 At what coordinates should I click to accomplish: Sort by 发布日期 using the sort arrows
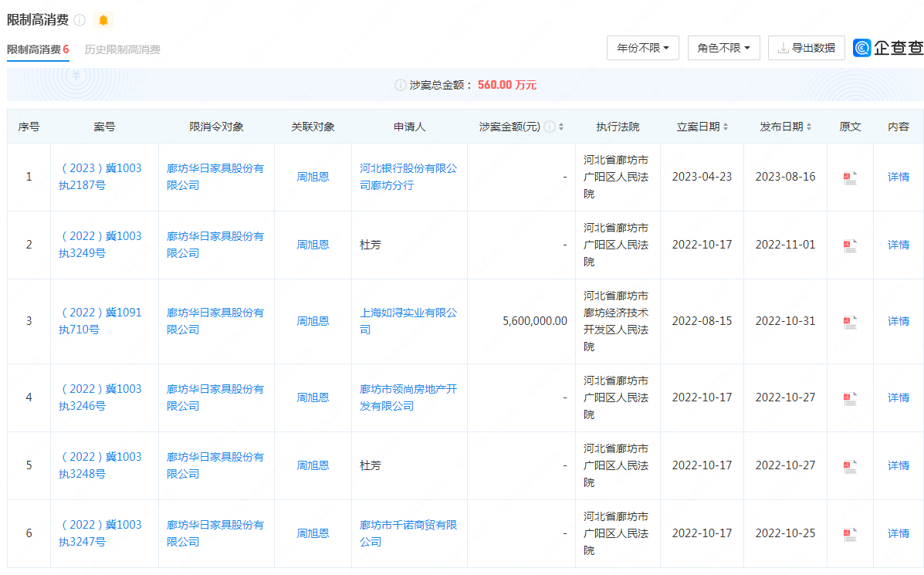click(x=809, y=127)
